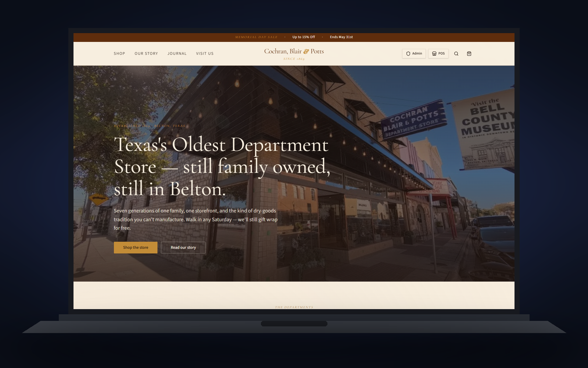
Task: Click the Cochran, Blair & Potts logo
Action: point(294,54)
